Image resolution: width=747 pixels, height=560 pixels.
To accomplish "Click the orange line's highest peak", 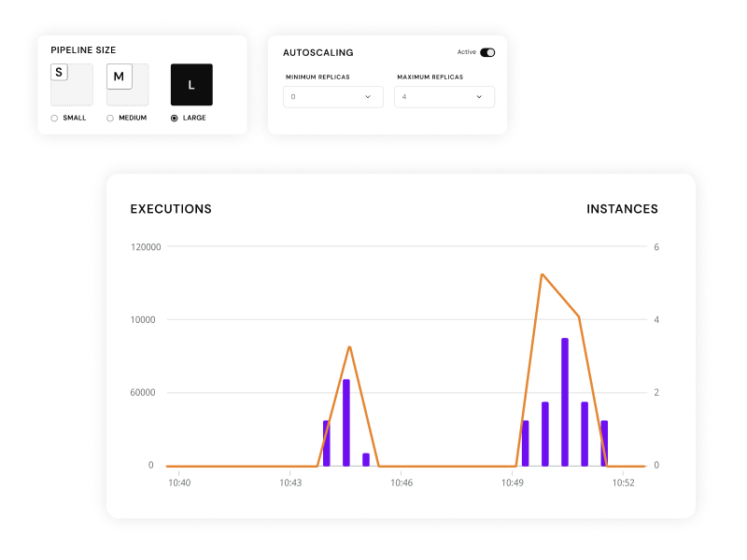I will point(543,274).
